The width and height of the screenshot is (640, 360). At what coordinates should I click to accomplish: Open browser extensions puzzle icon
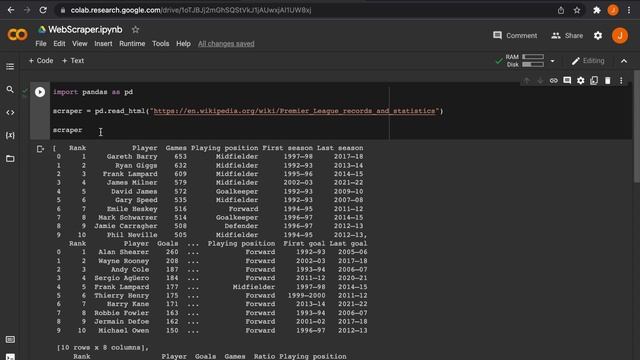[x=597, y=10]
